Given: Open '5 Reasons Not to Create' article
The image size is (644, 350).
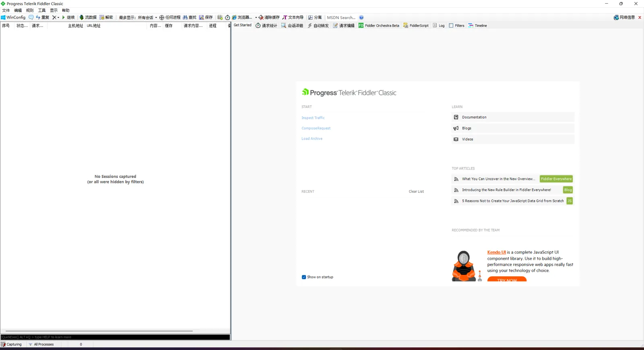Looking at the screenshot, I should [513, 201].
